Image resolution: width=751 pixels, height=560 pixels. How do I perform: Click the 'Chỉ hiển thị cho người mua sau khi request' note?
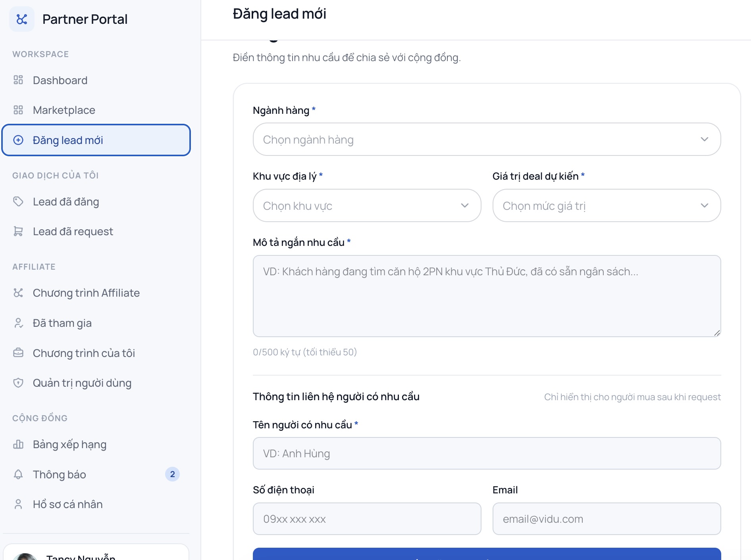(x=632, y=397)
